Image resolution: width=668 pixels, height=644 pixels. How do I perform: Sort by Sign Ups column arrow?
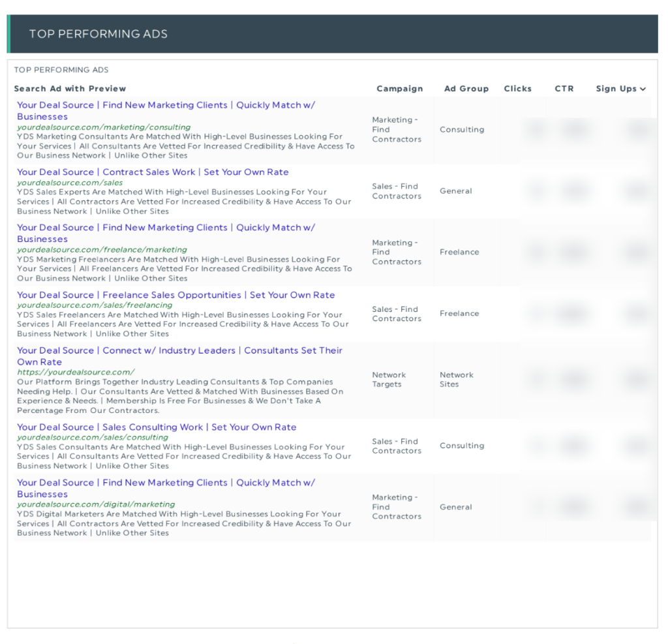coord(643,89)
